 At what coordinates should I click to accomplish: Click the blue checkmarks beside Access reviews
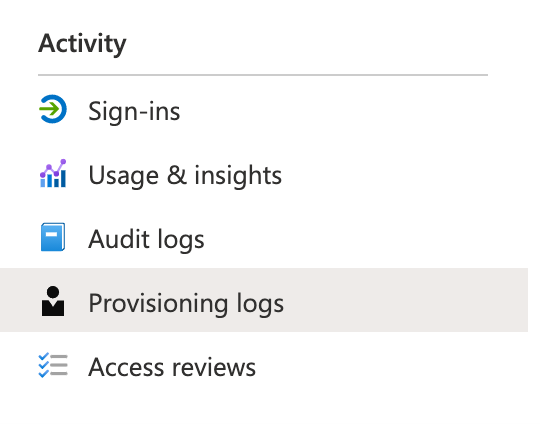point(43,365)
